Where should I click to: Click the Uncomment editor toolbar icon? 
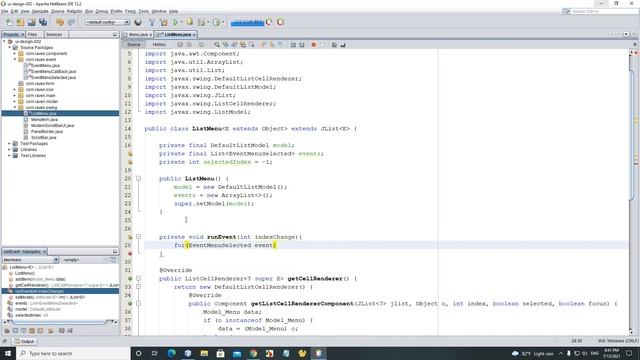tap(343, 45)
